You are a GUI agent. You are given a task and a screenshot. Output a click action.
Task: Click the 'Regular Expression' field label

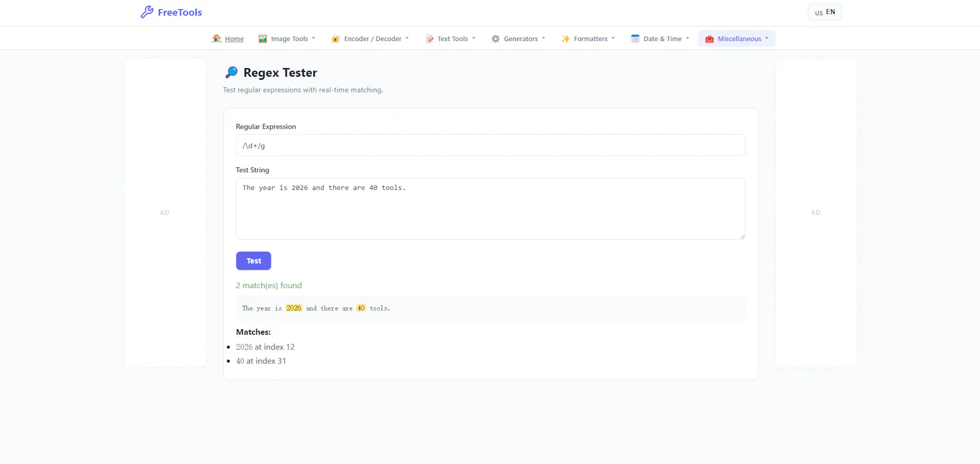(266, 127)
